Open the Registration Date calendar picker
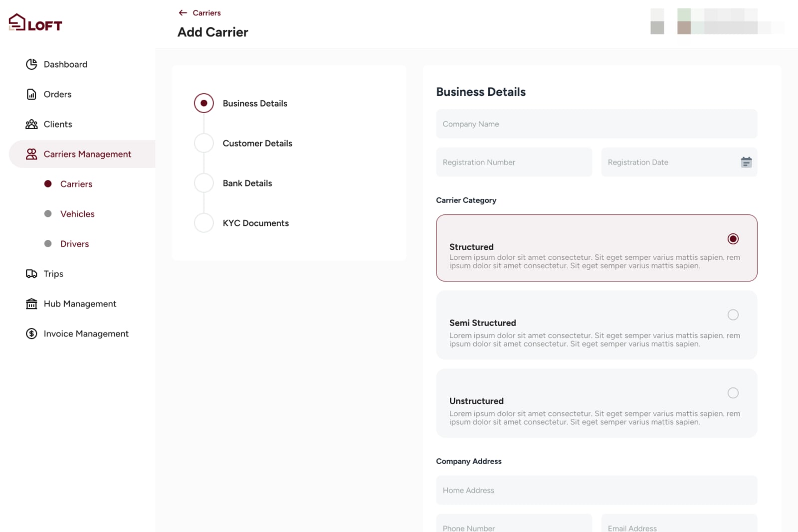This screenshot has height=532, width=798. [746, 162]
